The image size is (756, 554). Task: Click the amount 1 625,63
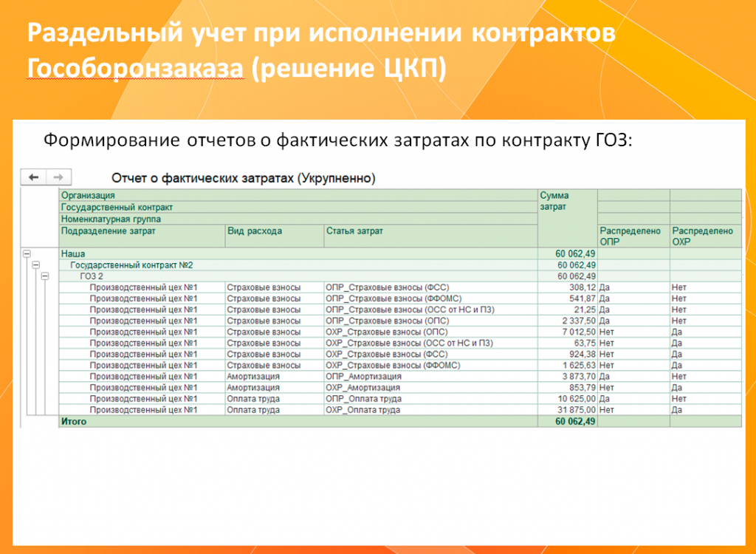(x=579, y=366)
